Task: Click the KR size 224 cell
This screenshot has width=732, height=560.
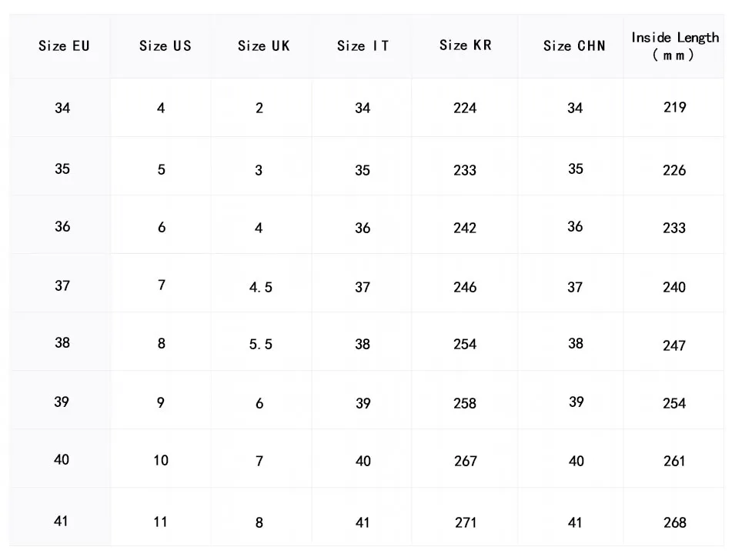Action: [x=465, y=108]
